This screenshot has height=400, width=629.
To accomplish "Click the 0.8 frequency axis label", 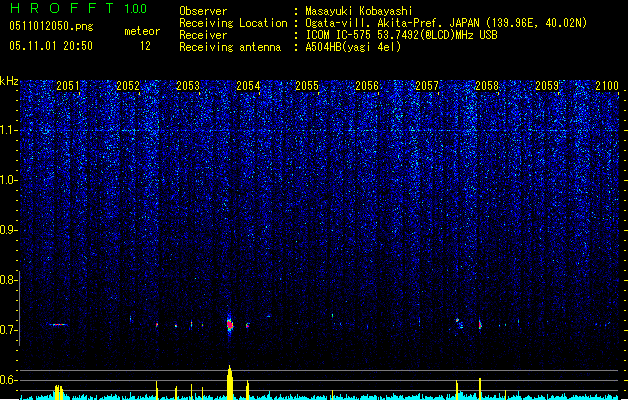I will coord(8,280).
